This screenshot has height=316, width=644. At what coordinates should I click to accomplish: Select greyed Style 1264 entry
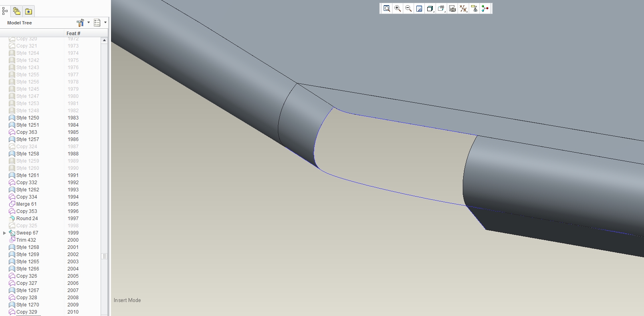(x=24, y=53)
